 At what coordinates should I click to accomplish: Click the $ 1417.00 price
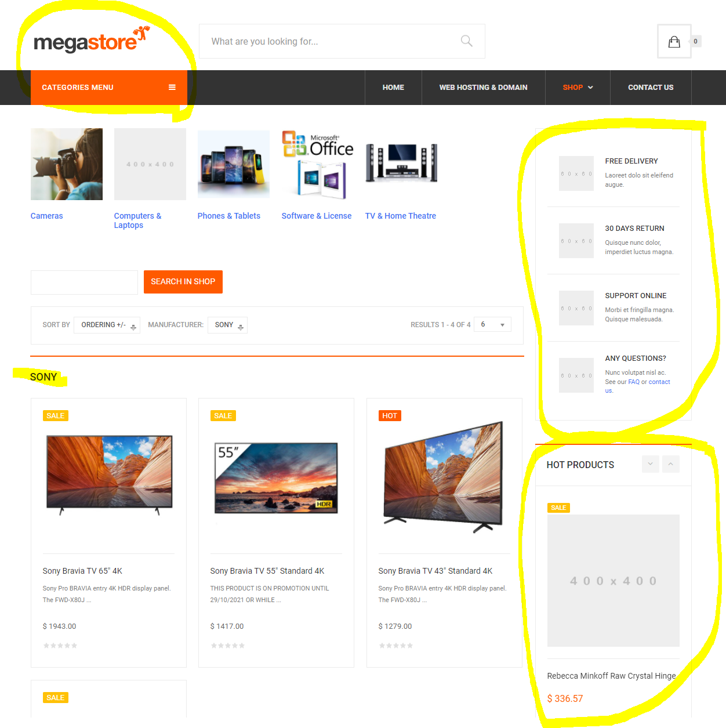(x=227, y=626)
